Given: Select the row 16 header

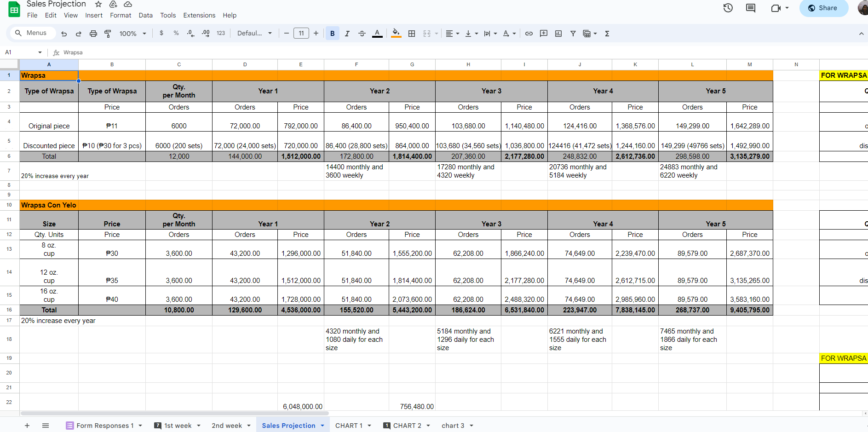Looking at the screenshot, I should point(9,310).
